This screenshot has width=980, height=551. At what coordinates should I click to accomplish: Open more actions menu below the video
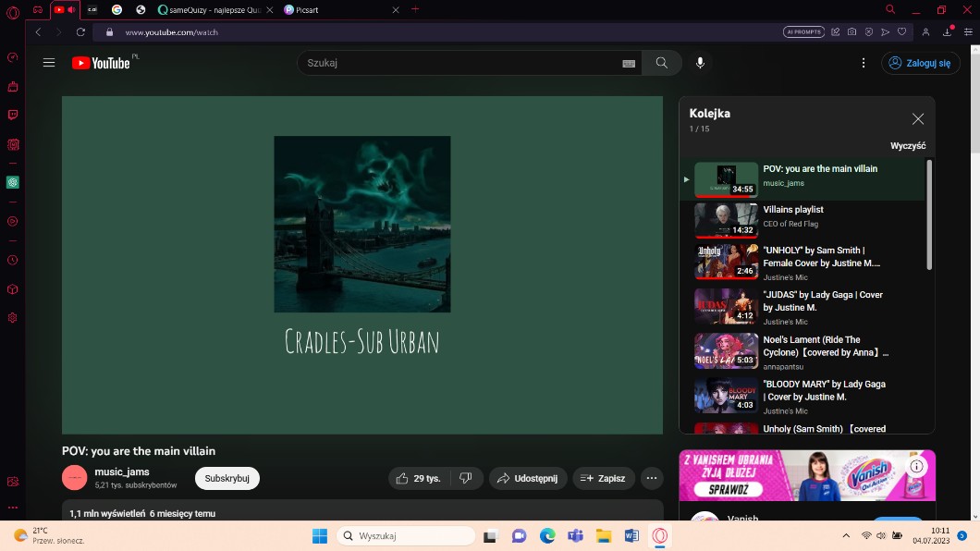click(652, 478)
